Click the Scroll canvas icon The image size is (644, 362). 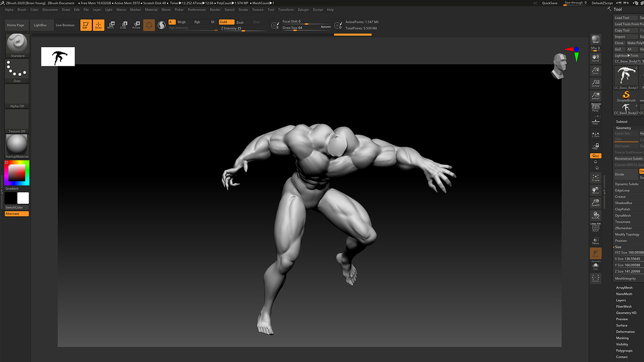[x=595, y=57]
